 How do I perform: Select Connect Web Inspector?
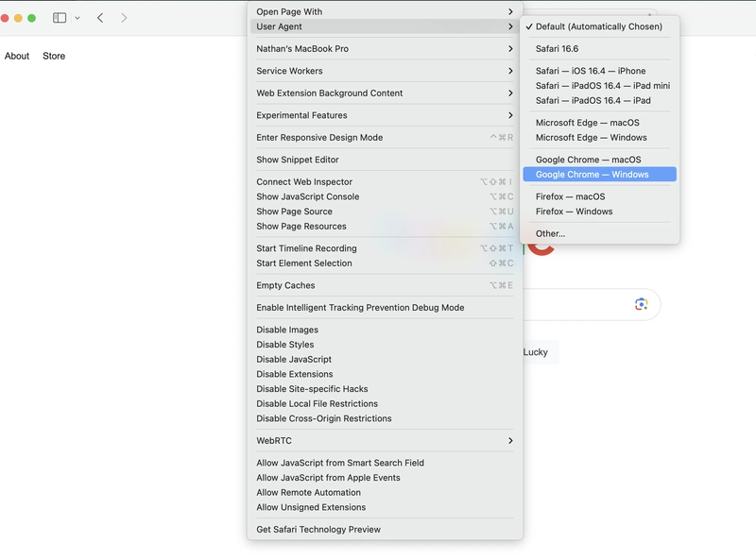(385, 181)
